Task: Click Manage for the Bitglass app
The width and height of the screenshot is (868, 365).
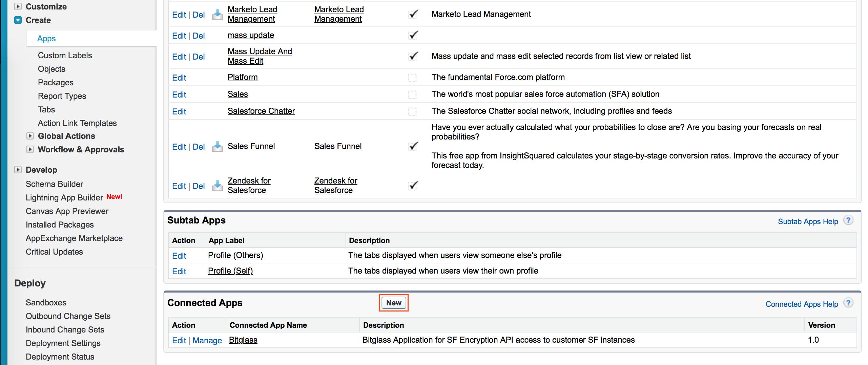Action: (207, 340)
